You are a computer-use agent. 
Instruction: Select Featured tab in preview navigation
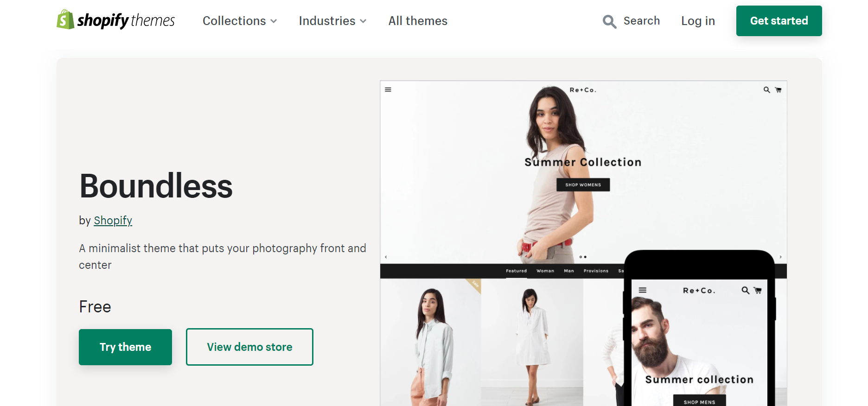516,271
